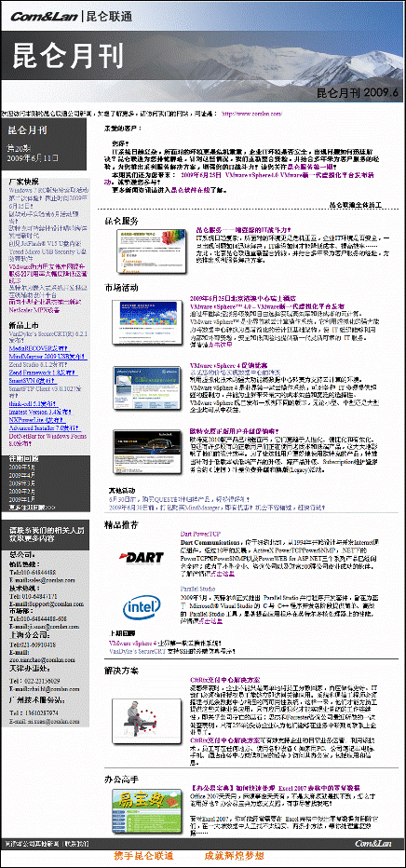This screenshot has height=868, width=406.
Task: Select the 办公高手 section heading
Action: click(122, 779)
